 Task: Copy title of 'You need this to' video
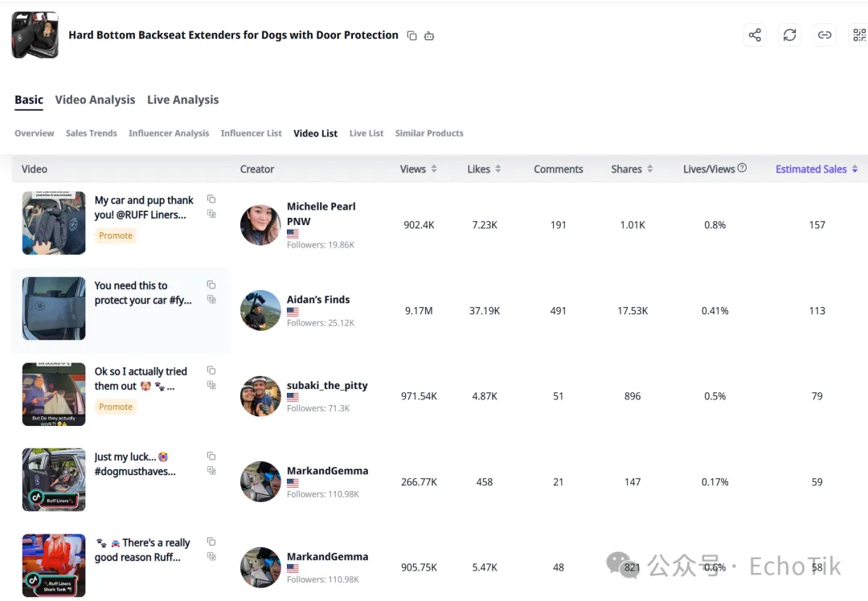(x=211, y=284)
